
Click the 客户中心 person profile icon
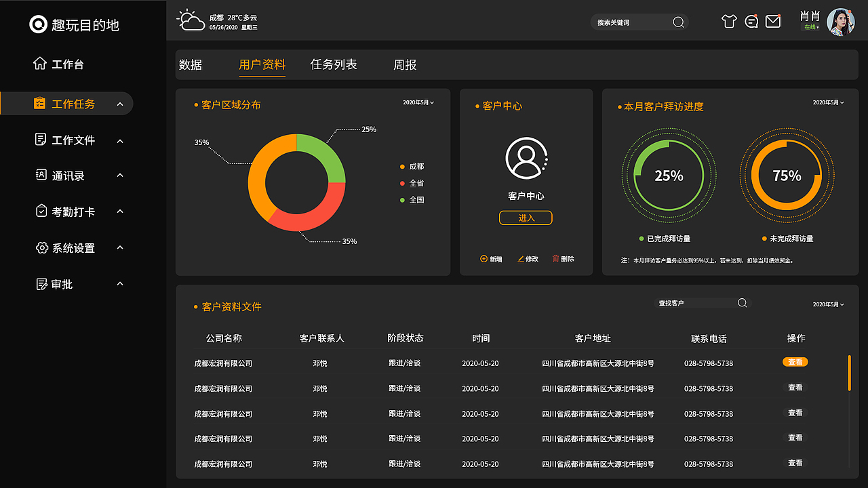(x=526, y=158)
